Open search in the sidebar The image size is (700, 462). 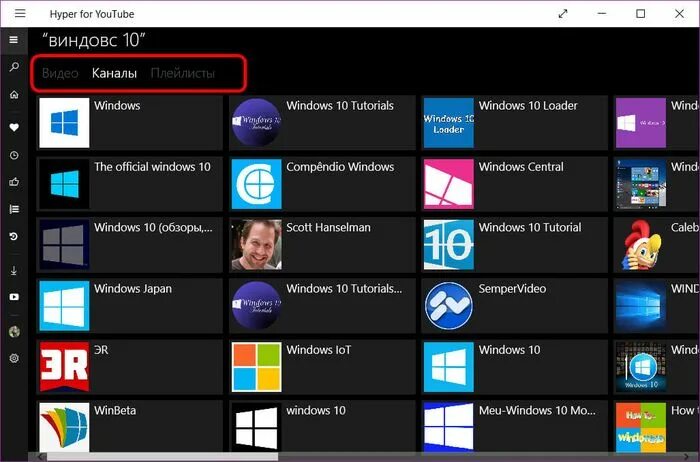point(14,67)
